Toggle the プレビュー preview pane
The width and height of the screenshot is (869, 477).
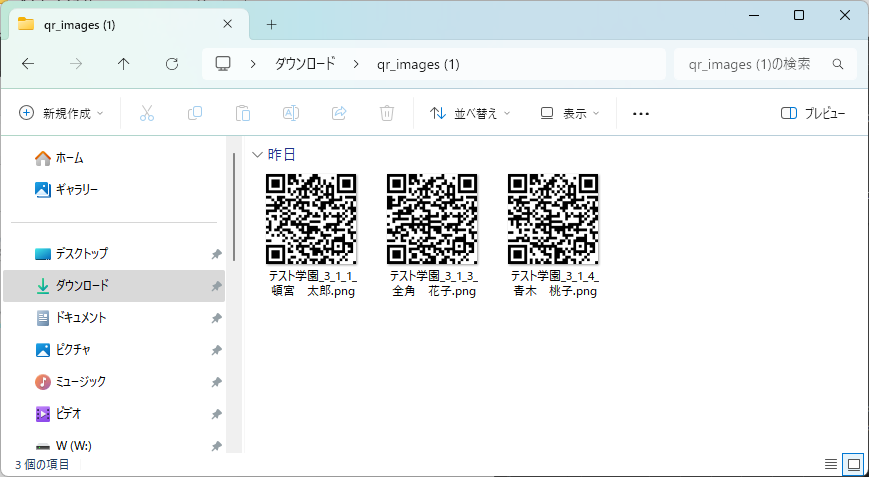click(813, 114)
